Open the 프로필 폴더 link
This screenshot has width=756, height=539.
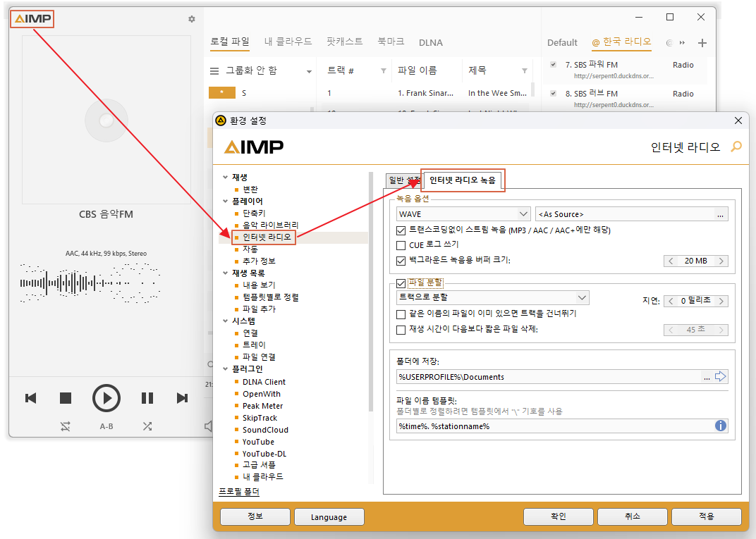[239, 492]
